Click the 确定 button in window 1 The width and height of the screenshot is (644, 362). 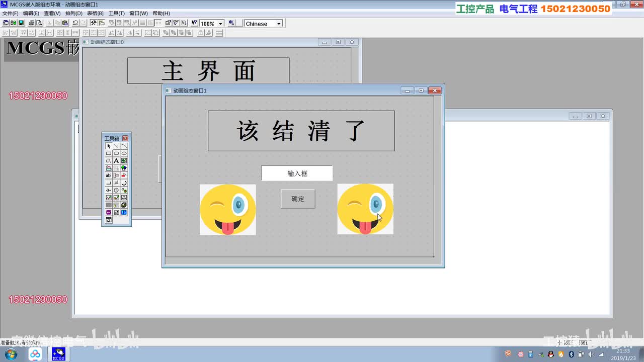298,199
